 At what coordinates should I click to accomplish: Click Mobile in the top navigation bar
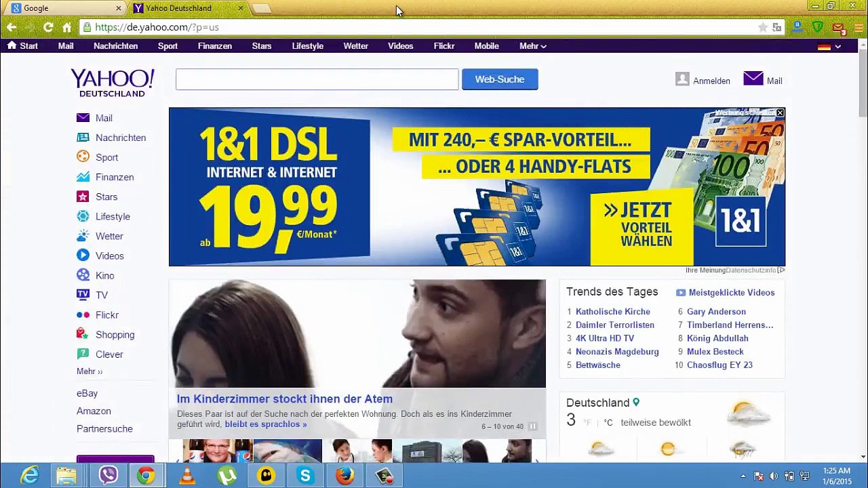486,46
